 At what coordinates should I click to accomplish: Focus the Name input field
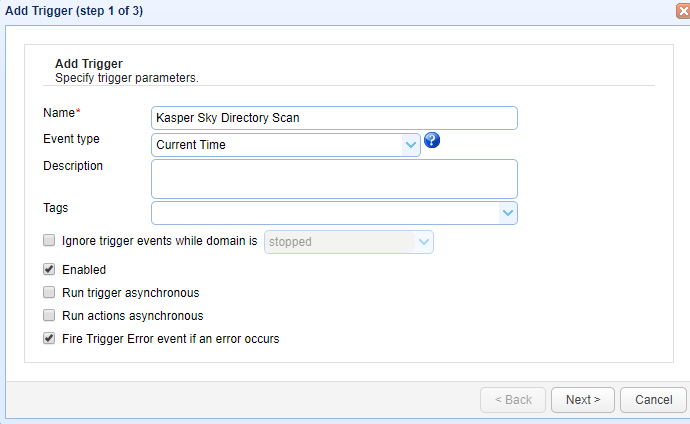pyautogui.click(x=334, y=118)
